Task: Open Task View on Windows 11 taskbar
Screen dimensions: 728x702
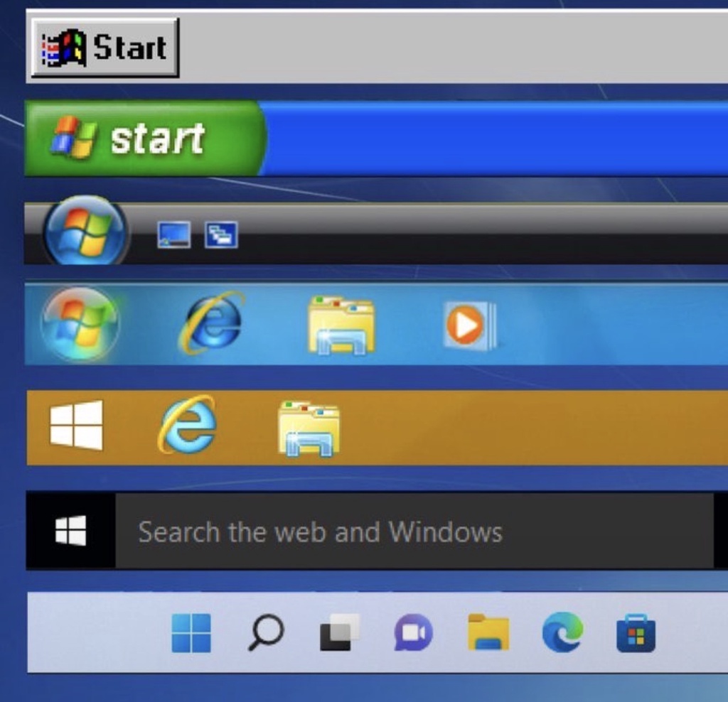Action: 340,632
